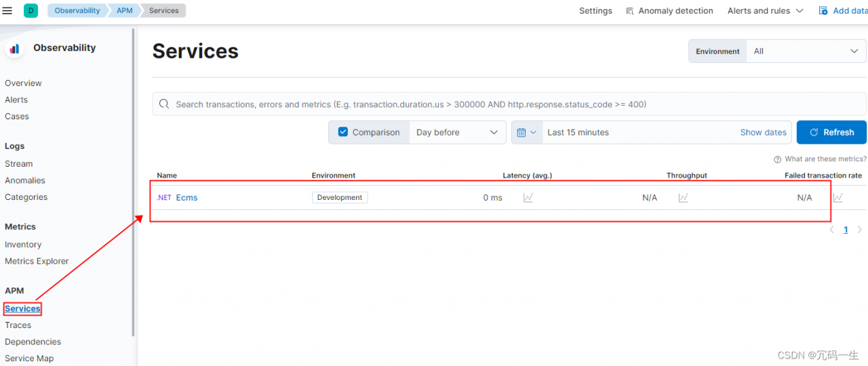Sort by the Environment column header
This screenshot has width=868, height=366.
pyautogui.click(x=334, y=176)
